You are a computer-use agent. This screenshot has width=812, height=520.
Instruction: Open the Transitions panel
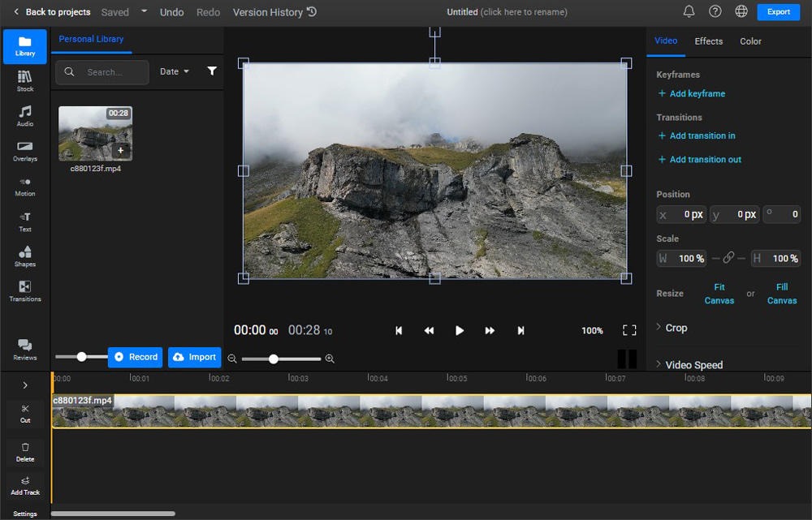click(x=24, y=290)
